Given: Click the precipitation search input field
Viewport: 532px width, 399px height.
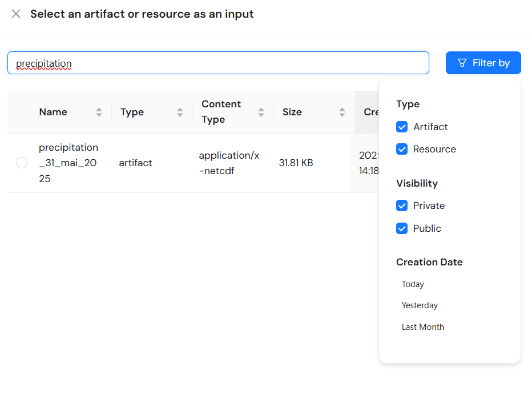Looking at the screenshot, I should tap(217, 63).
